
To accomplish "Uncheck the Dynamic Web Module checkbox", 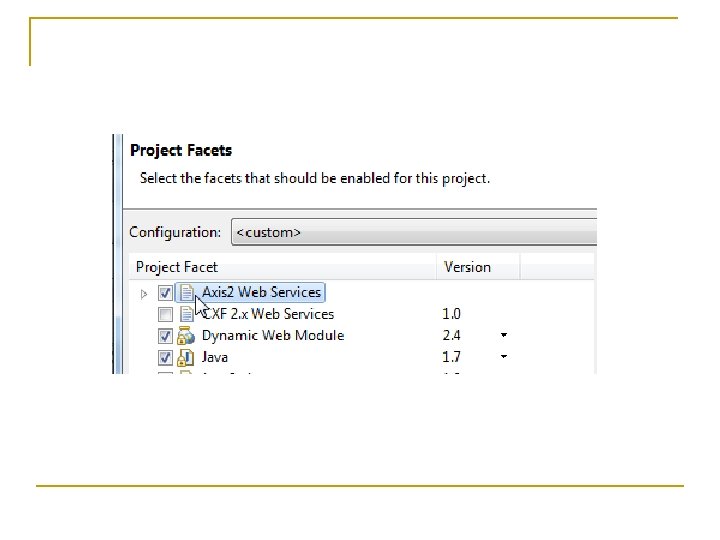I will (165, 336).
